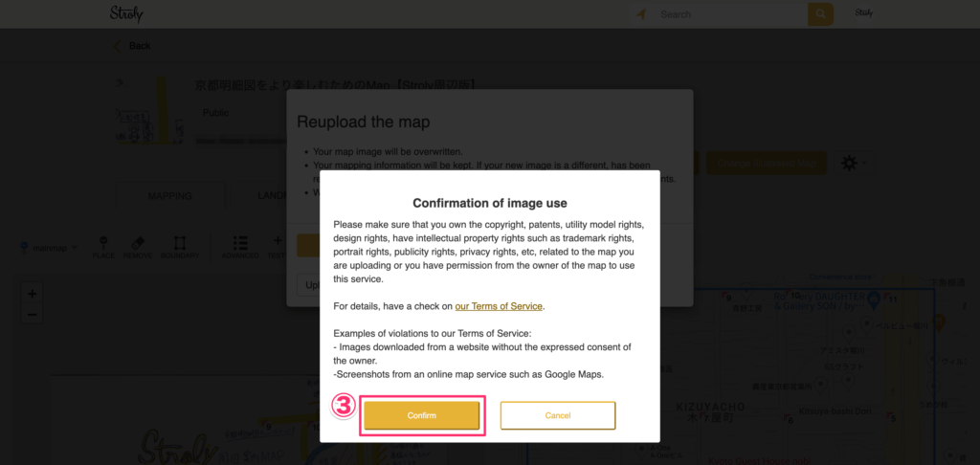Click the Stroly logo in the header

click(126, 13)
